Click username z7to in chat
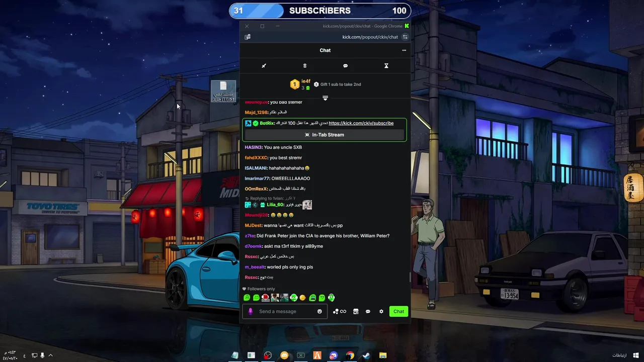This screenshot has height=362, width=644. click(250, 236)
